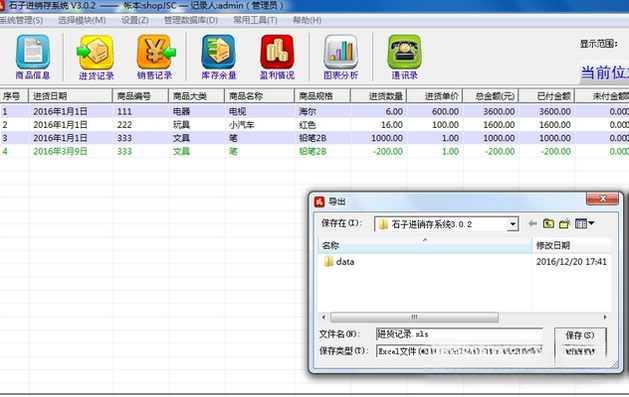Viewport: 629px width, 397px height.
Task: Go up one folder level in export dialog
Action: point(548,223)
